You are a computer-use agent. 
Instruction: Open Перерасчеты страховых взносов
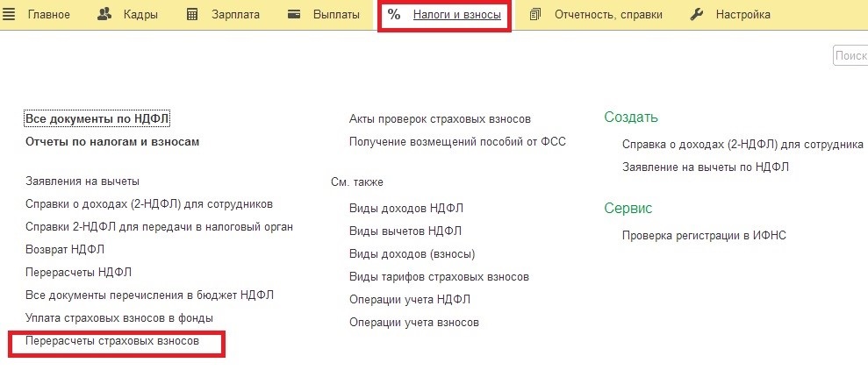point(112,341)
